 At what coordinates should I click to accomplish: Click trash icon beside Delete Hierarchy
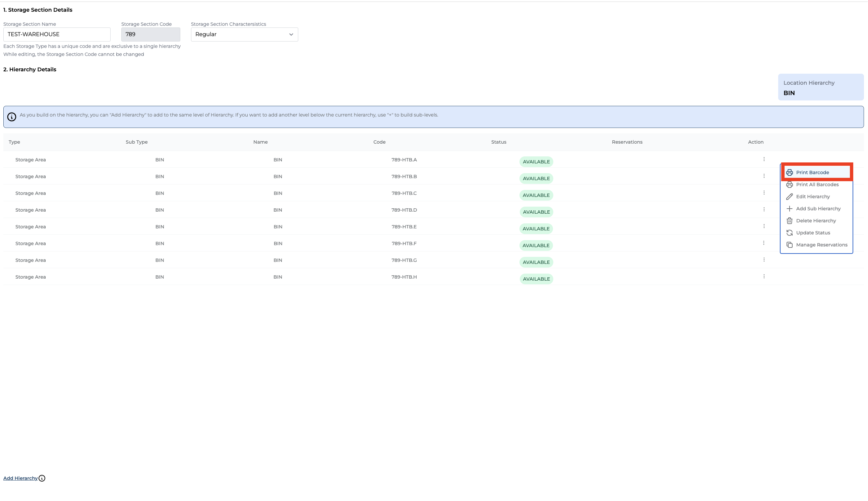pos(789,221)
